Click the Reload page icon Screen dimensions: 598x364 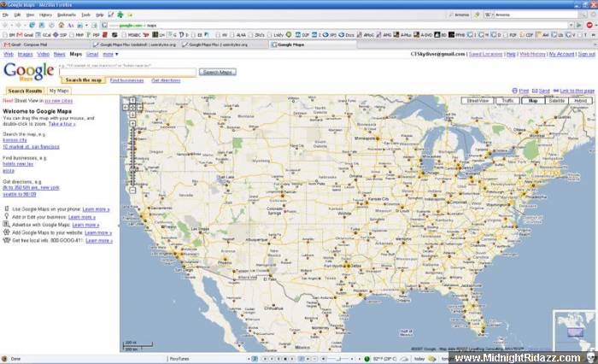pos(32,25)
